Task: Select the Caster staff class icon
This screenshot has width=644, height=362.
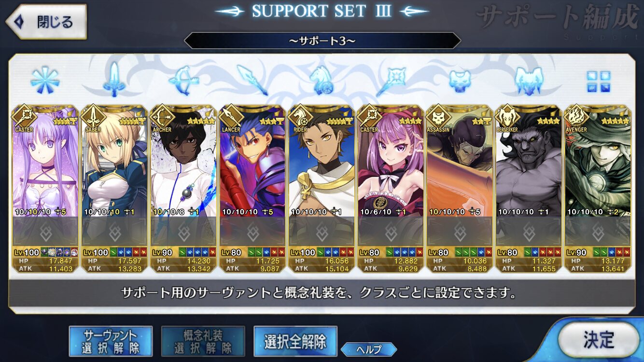Action: 391,81
